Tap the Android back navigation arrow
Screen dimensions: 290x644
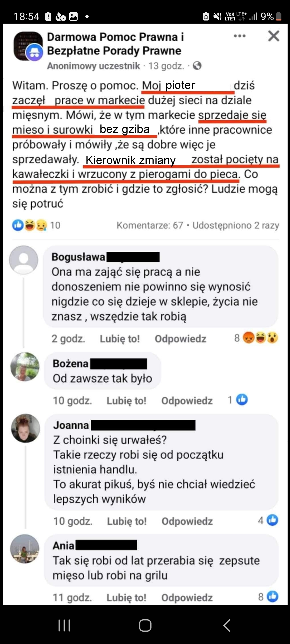pos(227,625)
